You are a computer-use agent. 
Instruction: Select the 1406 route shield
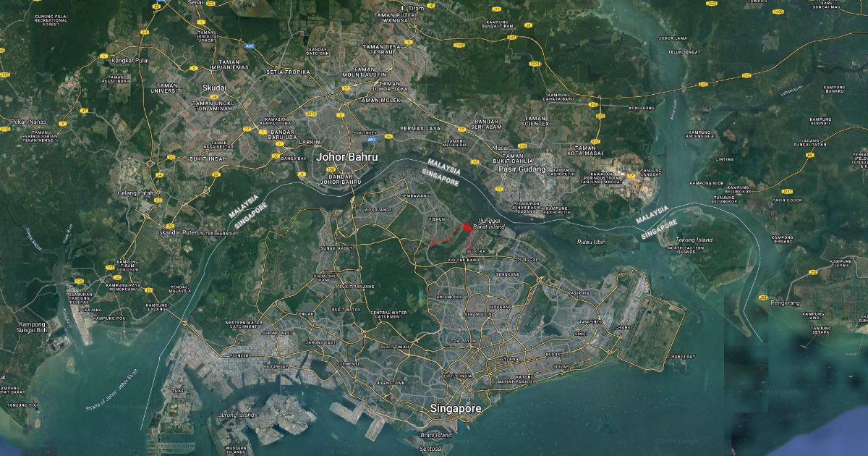[778, 12]
